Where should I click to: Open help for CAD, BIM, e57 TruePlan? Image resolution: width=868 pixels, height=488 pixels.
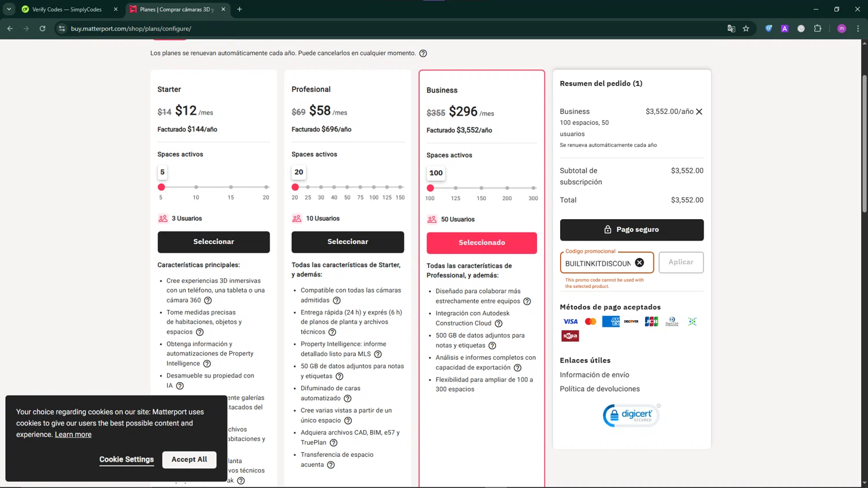pos(333,443)
